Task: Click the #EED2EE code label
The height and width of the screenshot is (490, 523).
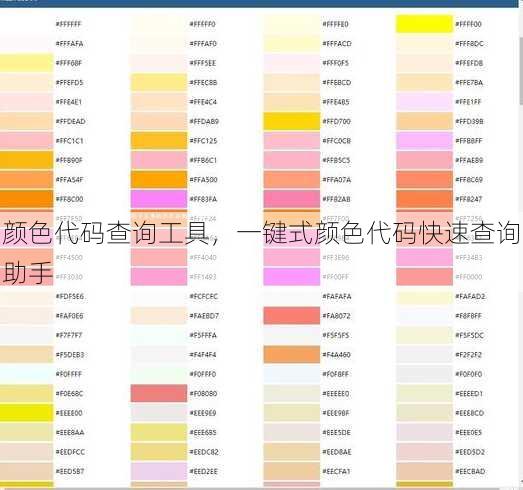Action: (203, 471)
